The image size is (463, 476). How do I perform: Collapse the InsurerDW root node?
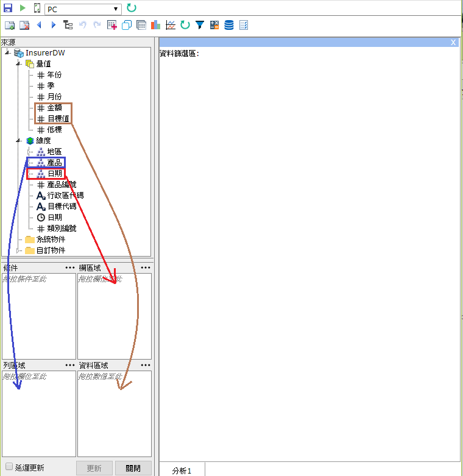(7, 53)
